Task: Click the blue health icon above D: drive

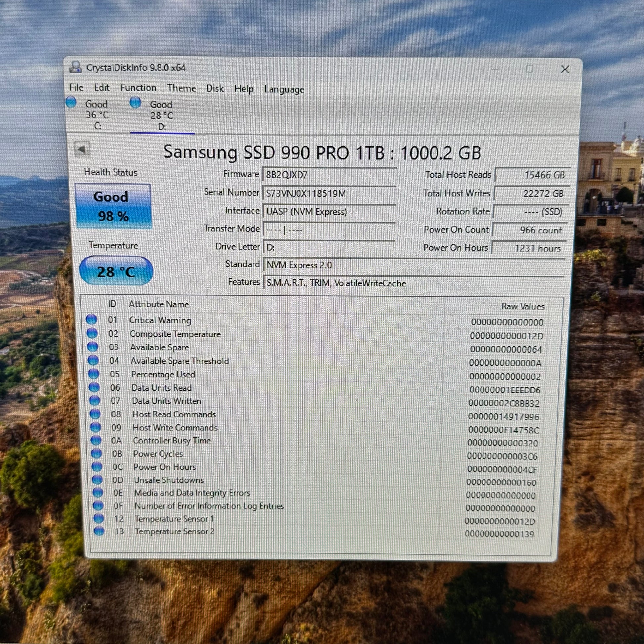Action: click(135, 102)
